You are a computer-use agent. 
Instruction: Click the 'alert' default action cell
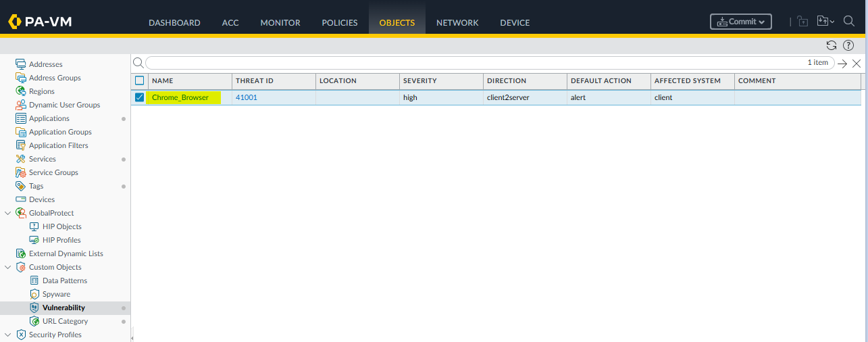(609, 97)
